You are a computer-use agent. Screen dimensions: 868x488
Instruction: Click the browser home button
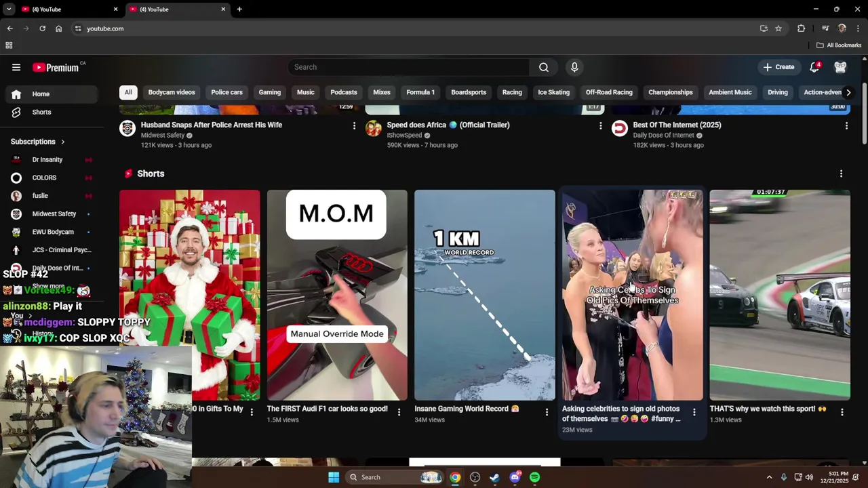click(58, 28)
